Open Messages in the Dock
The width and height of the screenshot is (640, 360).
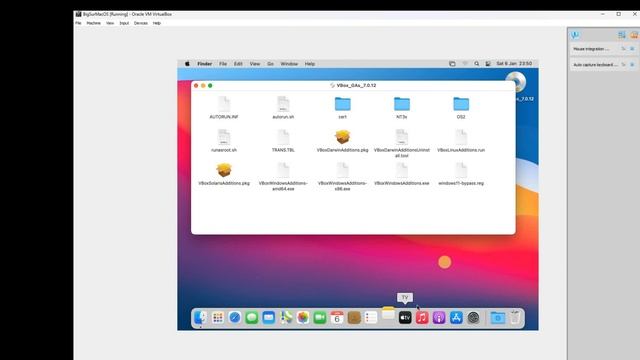[x=251, y=318]
